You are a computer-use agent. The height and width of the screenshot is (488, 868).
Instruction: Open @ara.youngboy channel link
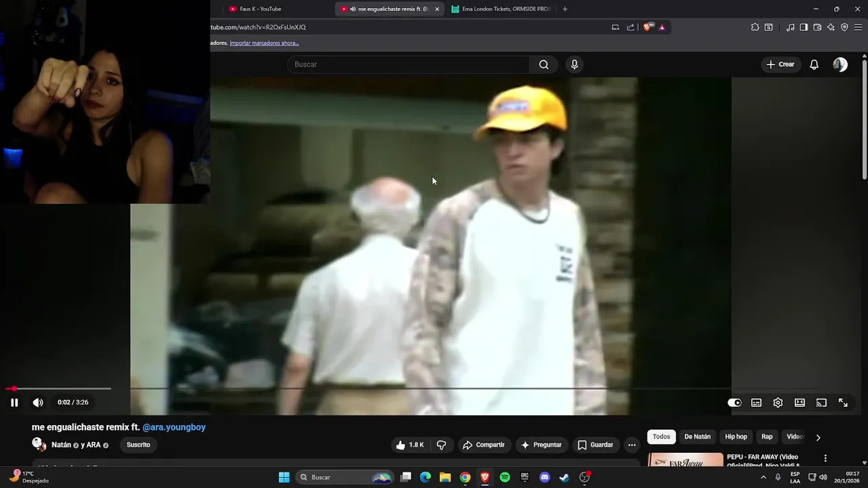pyautogui.click(x=174, y=428)
